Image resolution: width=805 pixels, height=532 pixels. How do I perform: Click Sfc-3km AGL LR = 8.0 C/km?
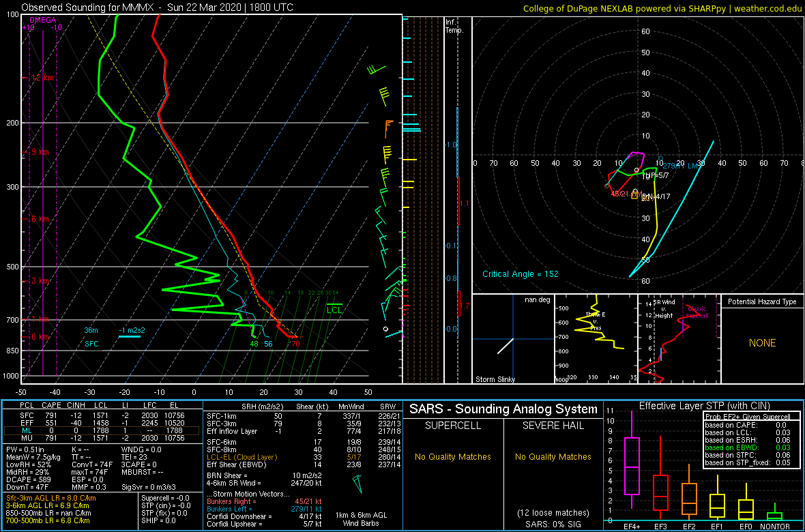tap(51, 499)
